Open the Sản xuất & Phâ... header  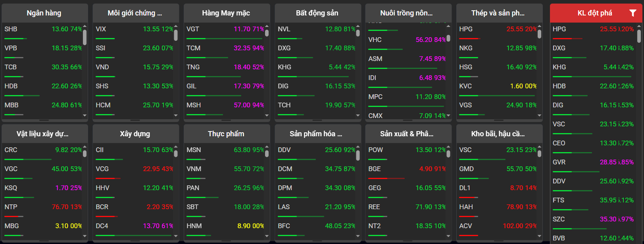pyautogui.click(x=408, y=134)
